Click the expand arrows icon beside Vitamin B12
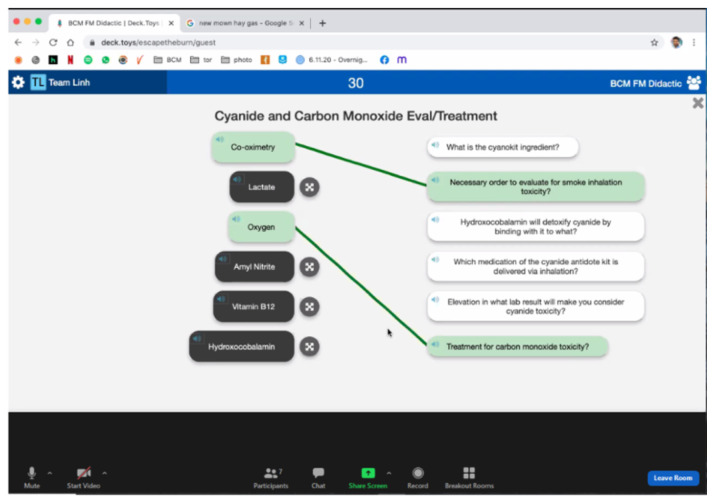The image size is (715, 504). coord(310,307)
